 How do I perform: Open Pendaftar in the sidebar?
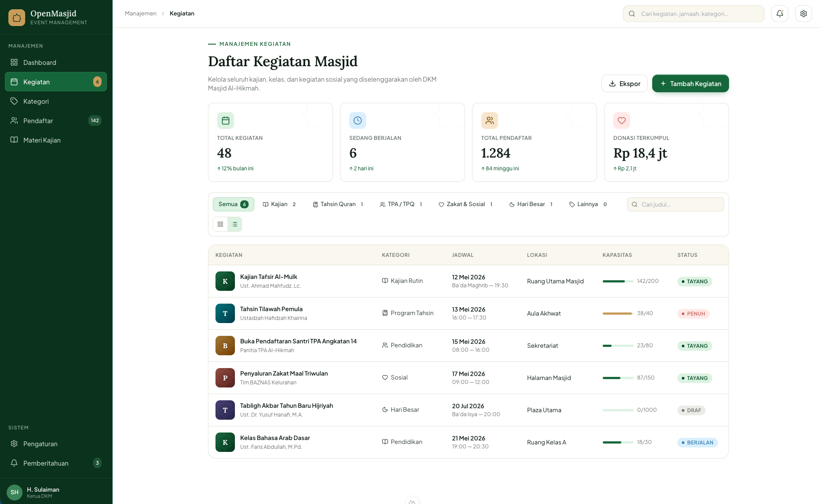pos(56,121)
